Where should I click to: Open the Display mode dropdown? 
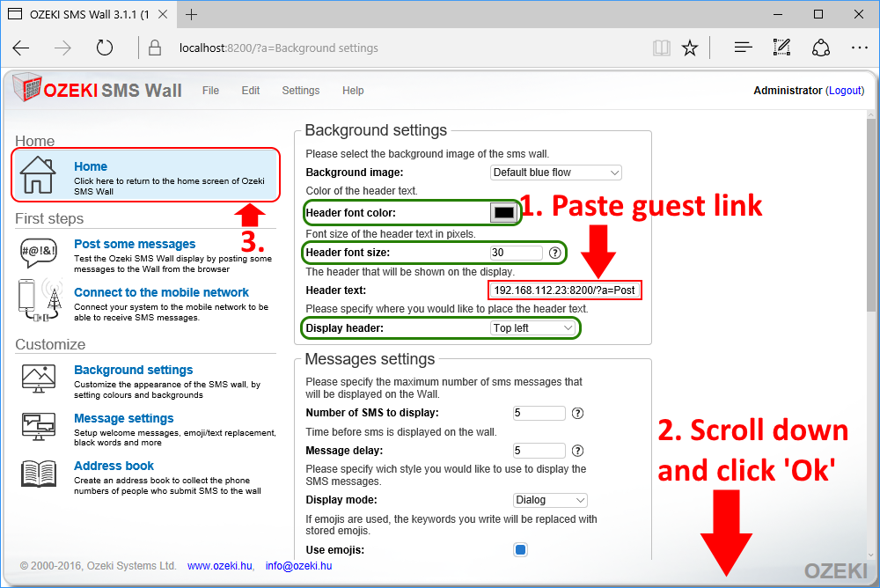[551, 500]
